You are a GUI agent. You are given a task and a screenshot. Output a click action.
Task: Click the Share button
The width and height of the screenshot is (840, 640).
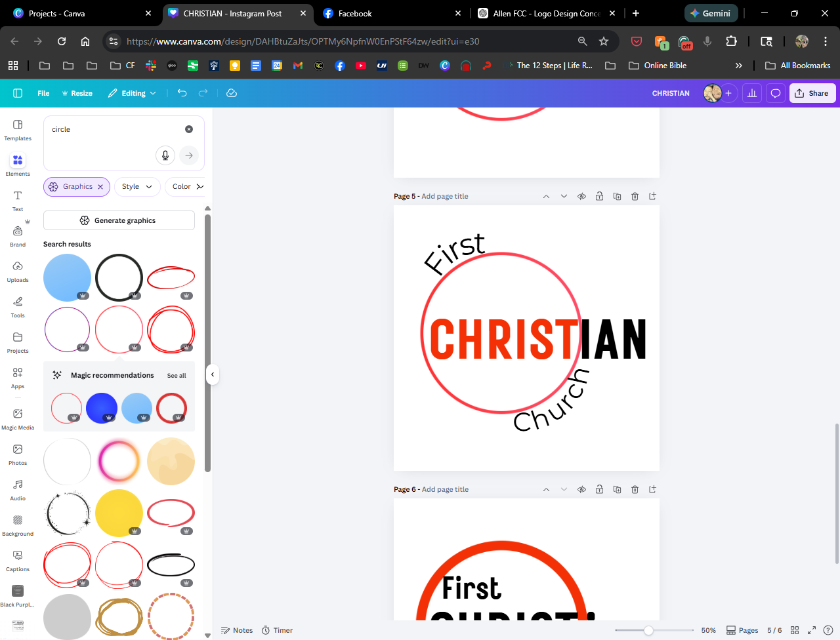click(812, 93)
